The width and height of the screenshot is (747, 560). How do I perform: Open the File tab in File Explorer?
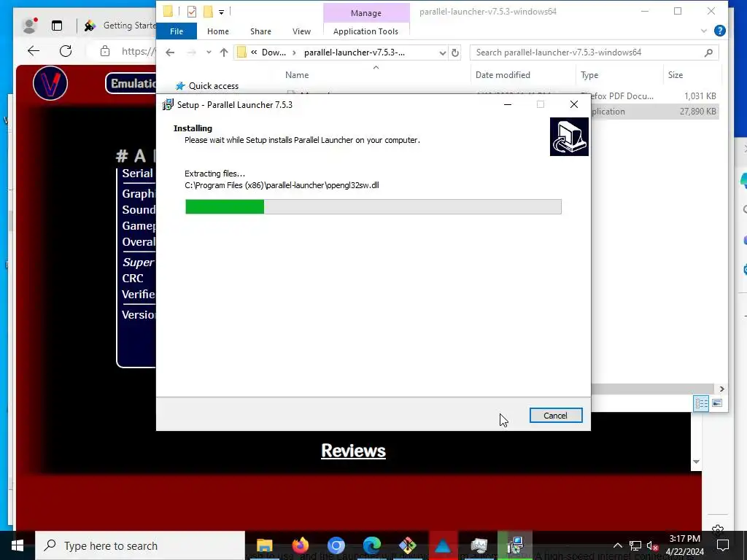[x=177, y=31]
